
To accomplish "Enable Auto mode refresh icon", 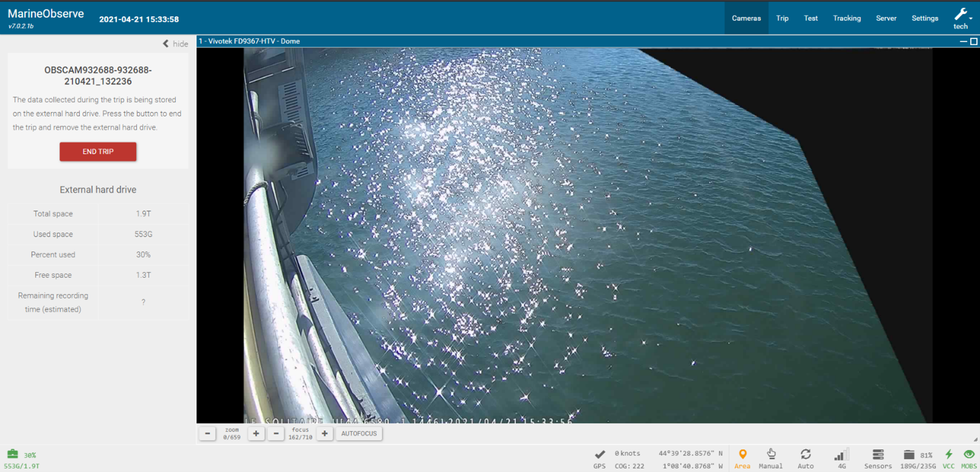I will pos(805,454).
